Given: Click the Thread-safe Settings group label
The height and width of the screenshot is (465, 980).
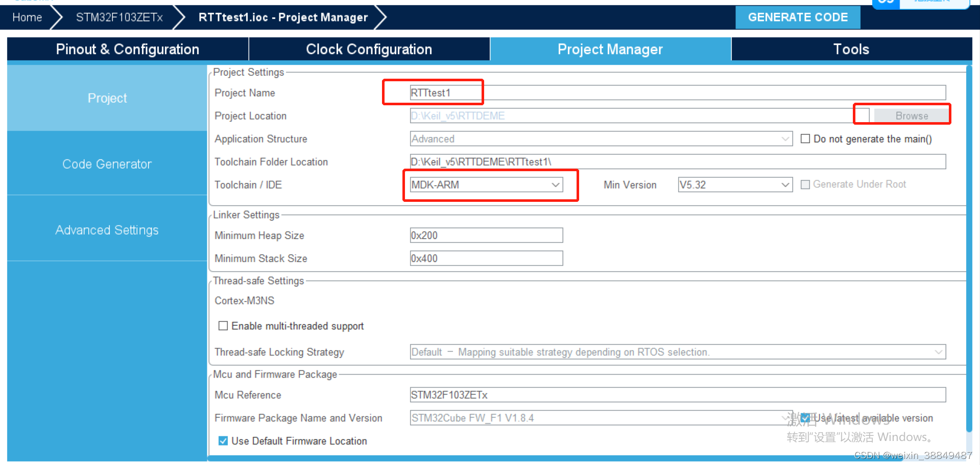Looking at the screenshot, I should pos(258,281).
